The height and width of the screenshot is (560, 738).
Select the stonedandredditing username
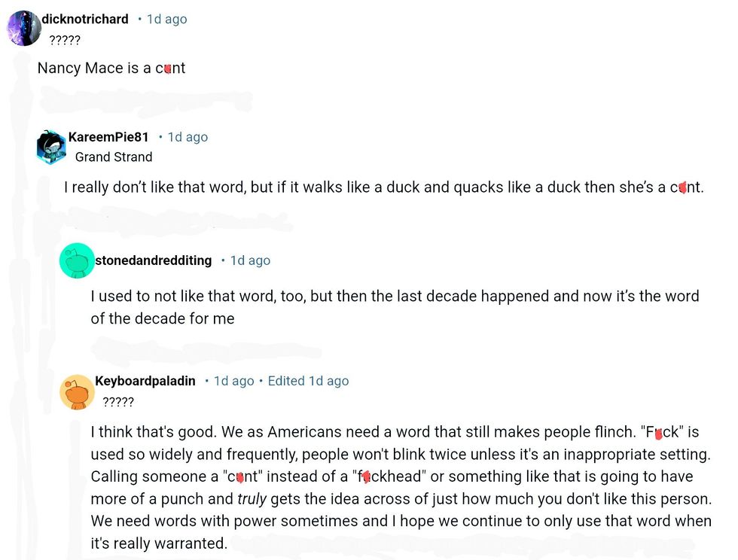tap(154, 260)
